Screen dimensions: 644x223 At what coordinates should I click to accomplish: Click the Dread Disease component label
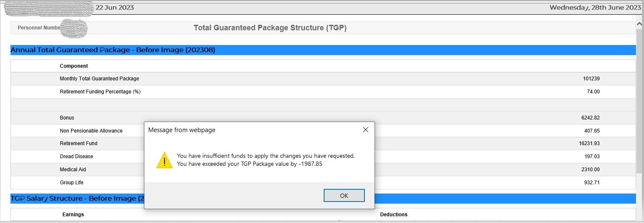[76, 157]
